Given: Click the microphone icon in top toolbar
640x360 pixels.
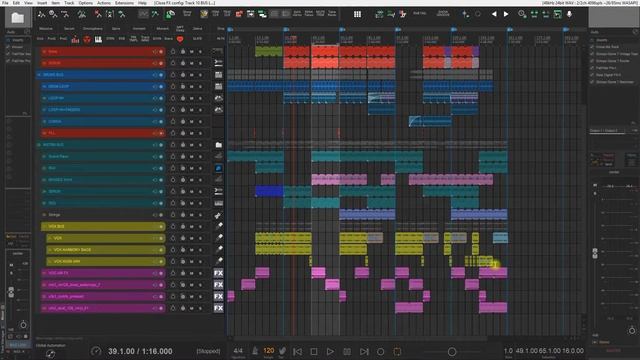Looking at the screenshot, I should pyautogui.click(x=569, y=14).
